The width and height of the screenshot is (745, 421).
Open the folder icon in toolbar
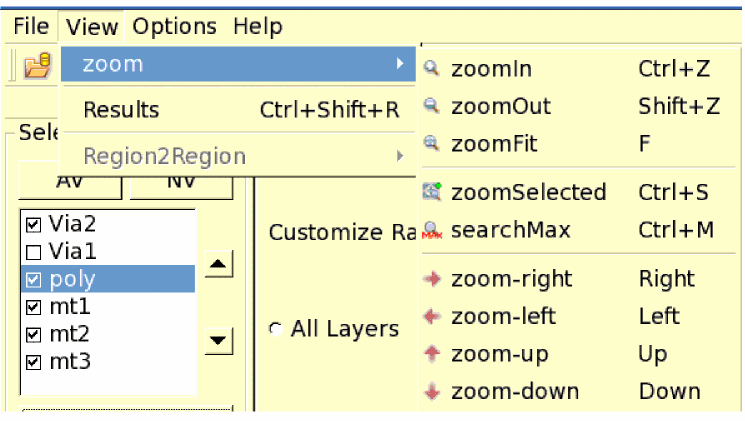[37, 66]
